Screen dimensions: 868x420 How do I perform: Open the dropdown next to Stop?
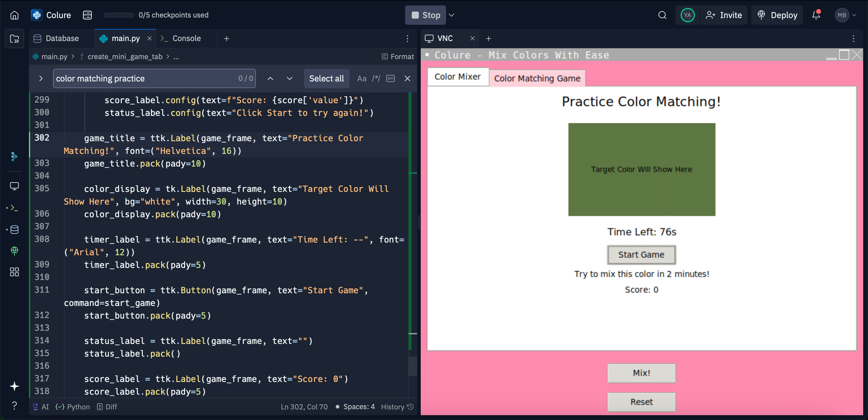click(451, 15)
